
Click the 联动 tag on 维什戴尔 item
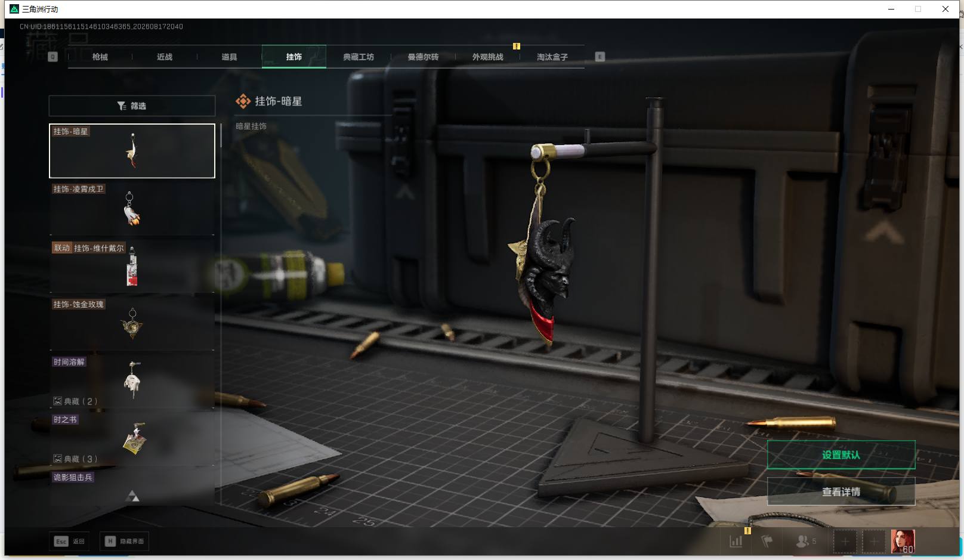[x=62, y=248]
